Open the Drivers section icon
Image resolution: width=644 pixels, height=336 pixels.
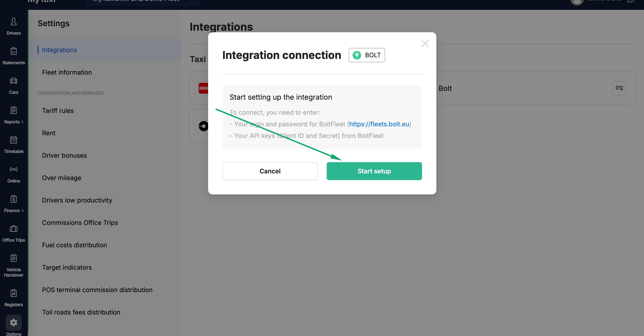point(13,22)
